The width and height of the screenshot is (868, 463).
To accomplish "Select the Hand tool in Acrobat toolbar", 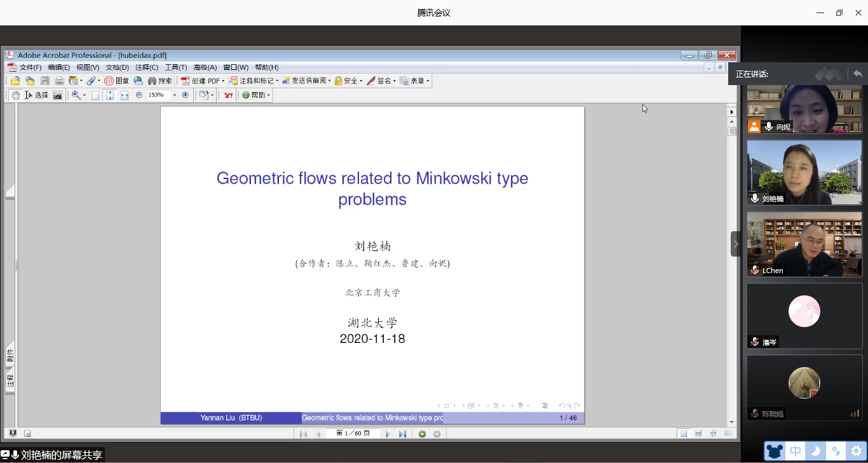I will [15, 95].
